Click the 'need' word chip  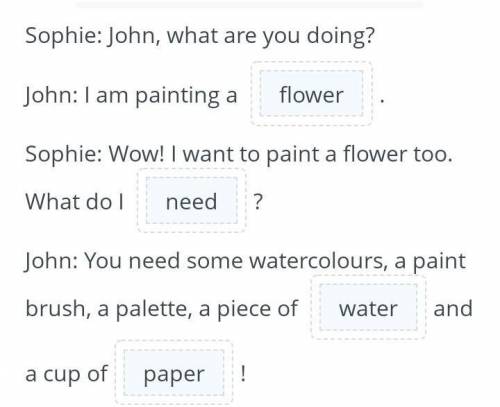pyautogui.click(x=191, y=201)
